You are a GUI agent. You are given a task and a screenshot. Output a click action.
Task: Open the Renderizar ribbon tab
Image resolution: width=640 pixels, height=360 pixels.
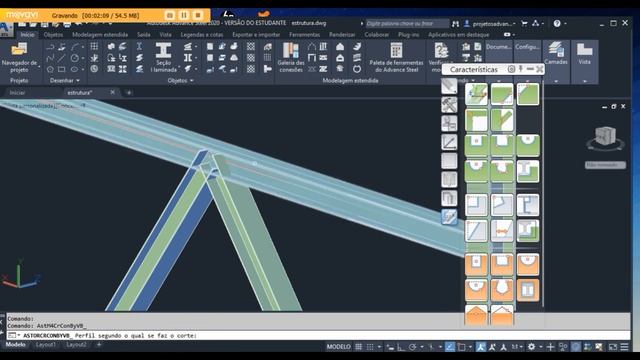click(x=342, y=35)
